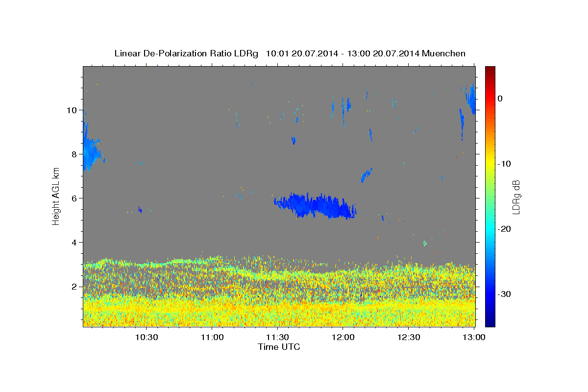Screen dimensions: 588x392
Task: Click the height tick label '8'
Action: pos(74,154)
